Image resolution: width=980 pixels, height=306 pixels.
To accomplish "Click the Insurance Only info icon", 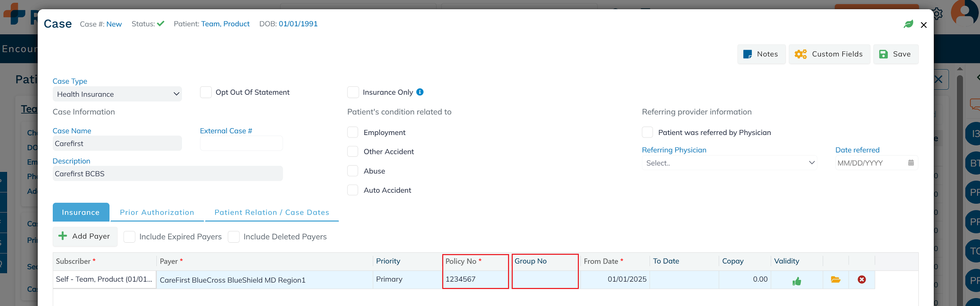I will point(420,92).
